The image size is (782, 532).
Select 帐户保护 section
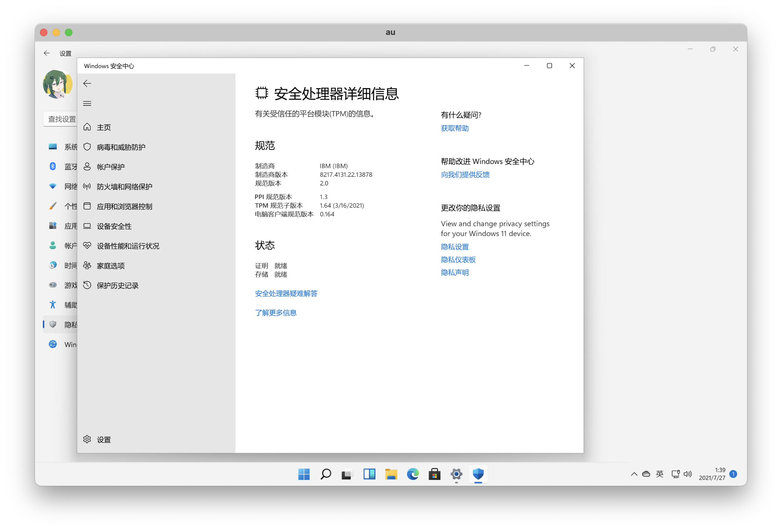click(110, 167)
